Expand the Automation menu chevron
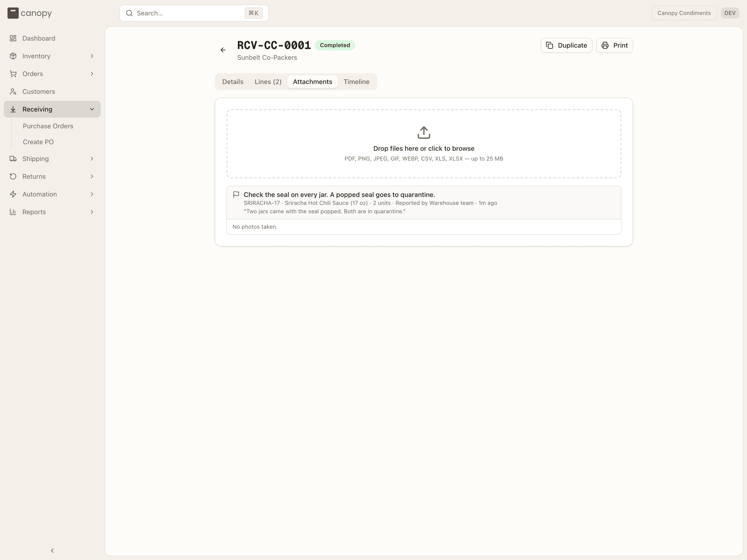The width and height of the screenshot is (747, 560). pos(92,194)
